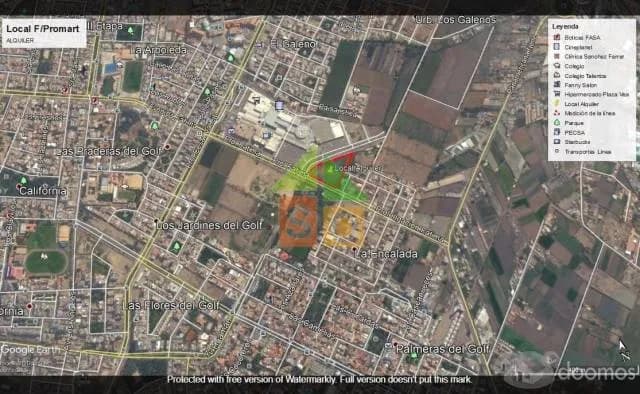Screen dimensions: 640x394
Task: Click the park placemark beside II Etapa label
Action: pos(130,30)
